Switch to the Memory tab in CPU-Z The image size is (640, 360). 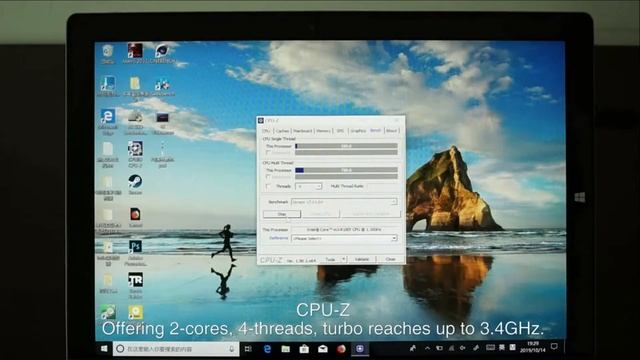coord(323,131)
